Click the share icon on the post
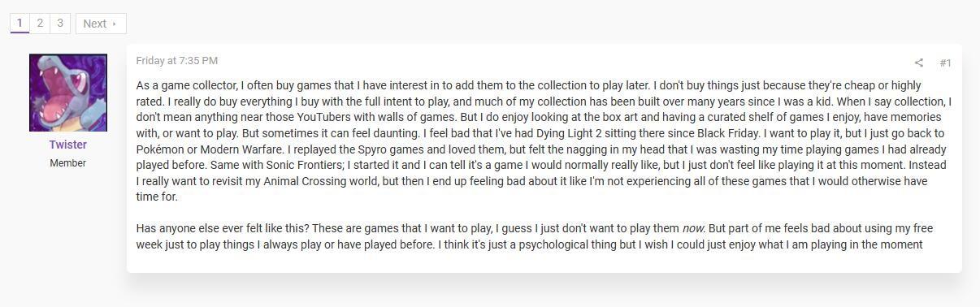 coord(918,63)
